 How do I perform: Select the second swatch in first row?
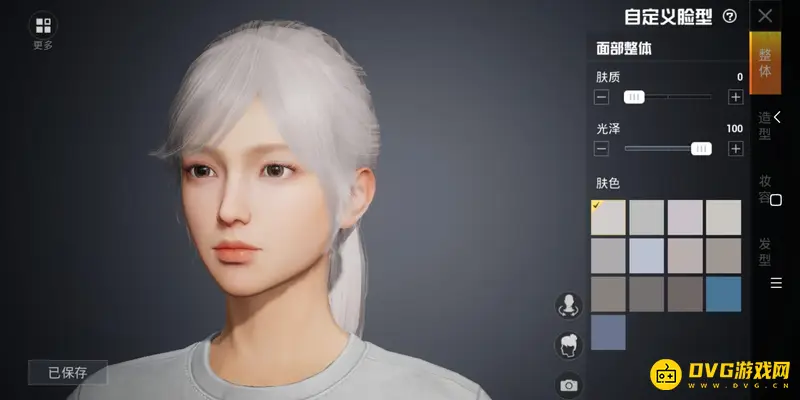pyautogui.click(x=646, y=217)
